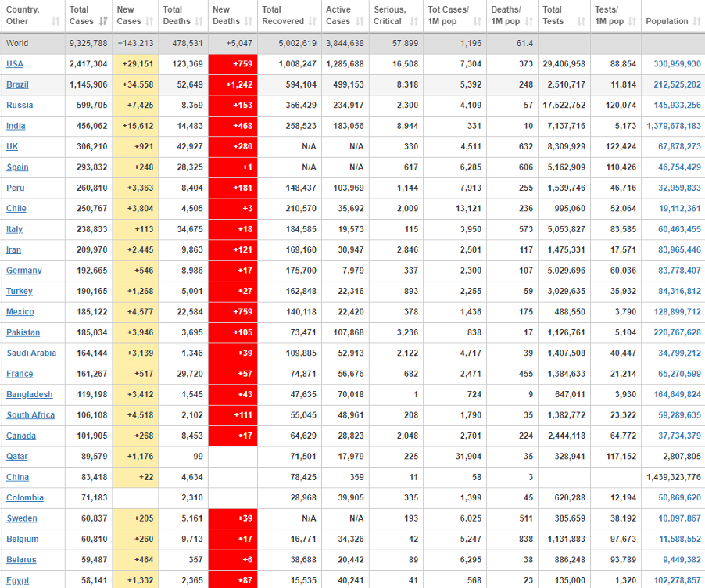Visit the Italy country link
This screenshot has width=705, height=588.
14,229
